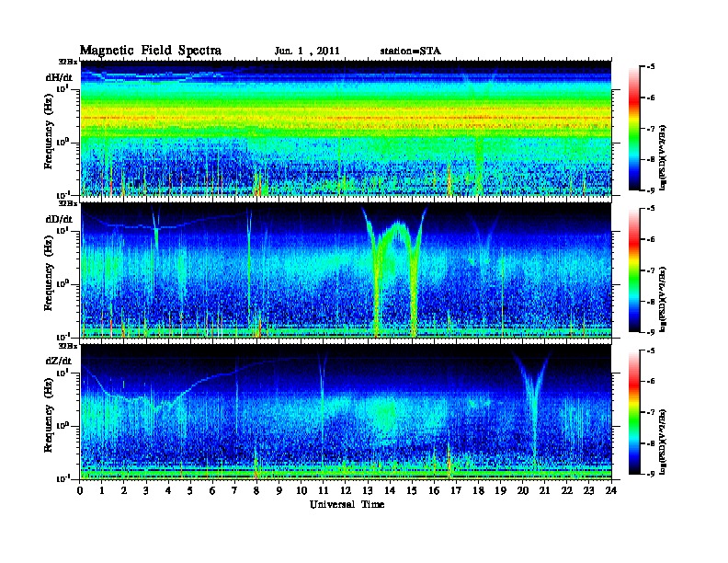728x563 pixels.
Task: Click the '2' hour tick label
Action: click(124, 490)
